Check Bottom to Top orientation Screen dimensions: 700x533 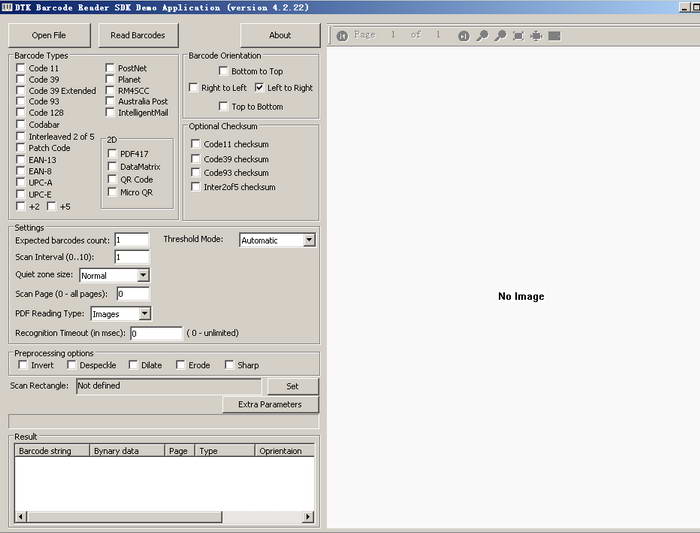pos(223,71)
